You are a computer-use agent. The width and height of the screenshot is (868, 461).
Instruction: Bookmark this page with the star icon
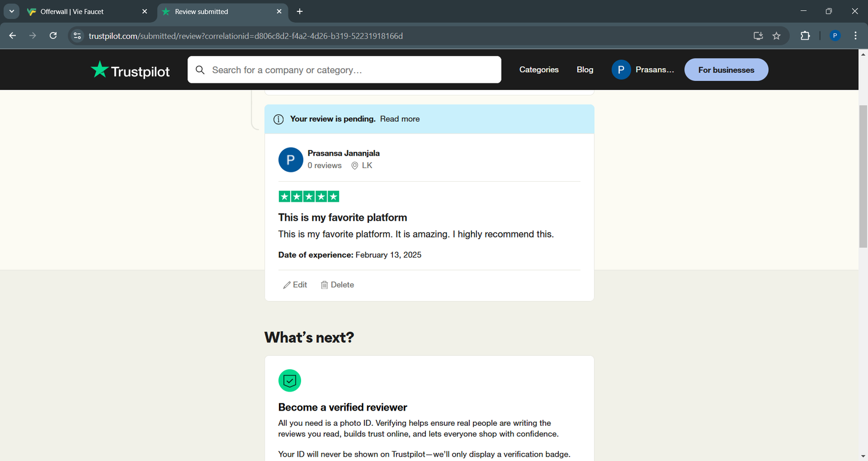tap(776, 36)
